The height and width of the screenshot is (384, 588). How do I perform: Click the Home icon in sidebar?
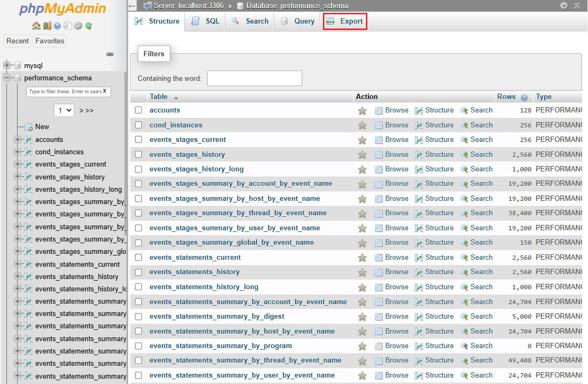pyautogui.click(x=36, y=26)
